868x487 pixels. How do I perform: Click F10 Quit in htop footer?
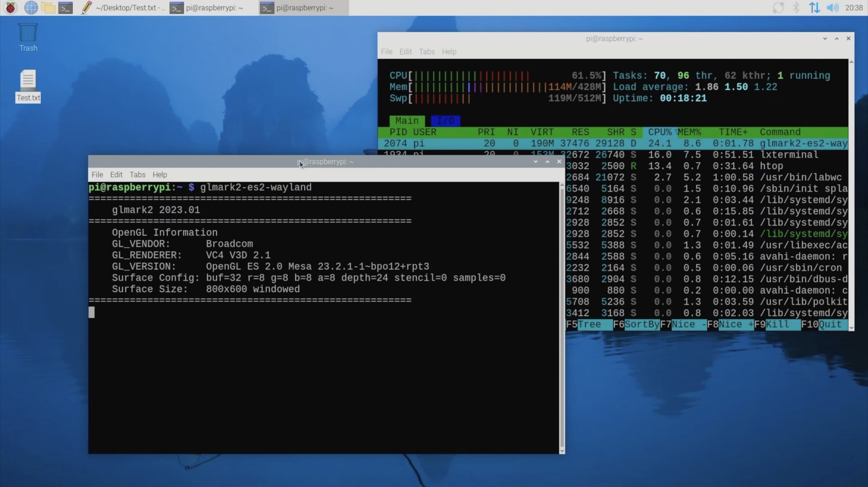tap(824, 325)
